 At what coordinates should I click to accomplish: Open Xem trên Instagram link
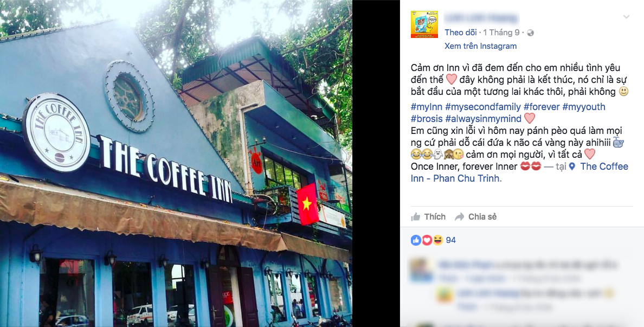coord(480,46)
